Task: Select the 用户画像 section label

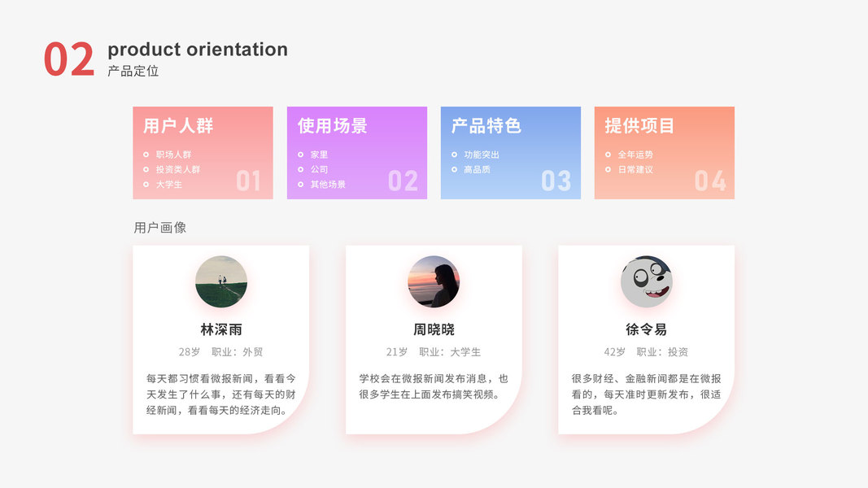Action: 160,228
